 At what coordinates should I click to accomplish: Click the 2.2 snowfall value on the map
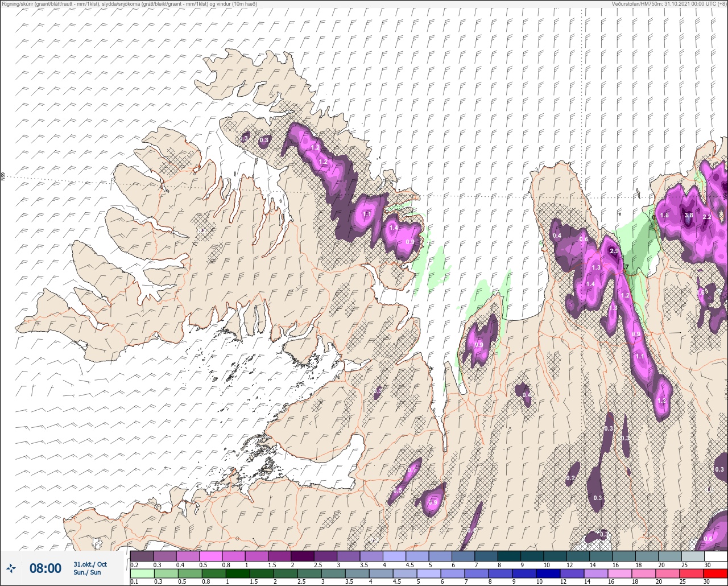[x=707, y=217]
